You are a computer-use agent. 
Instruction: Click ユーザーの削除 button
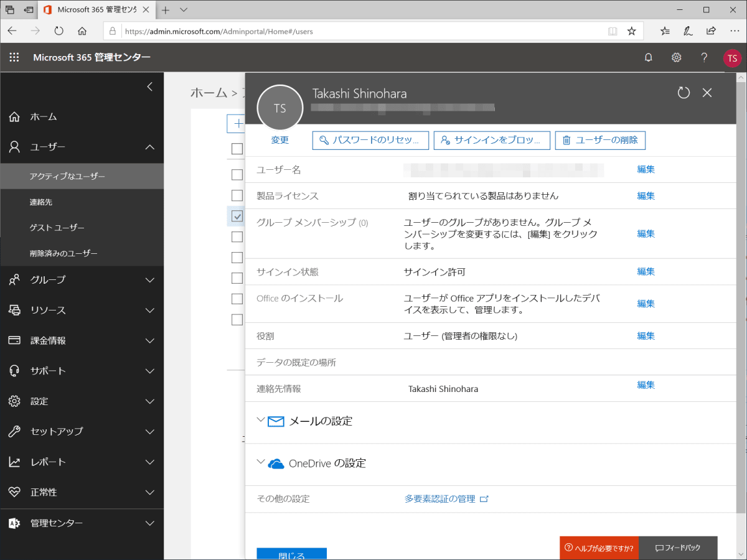tap(600, 140)
